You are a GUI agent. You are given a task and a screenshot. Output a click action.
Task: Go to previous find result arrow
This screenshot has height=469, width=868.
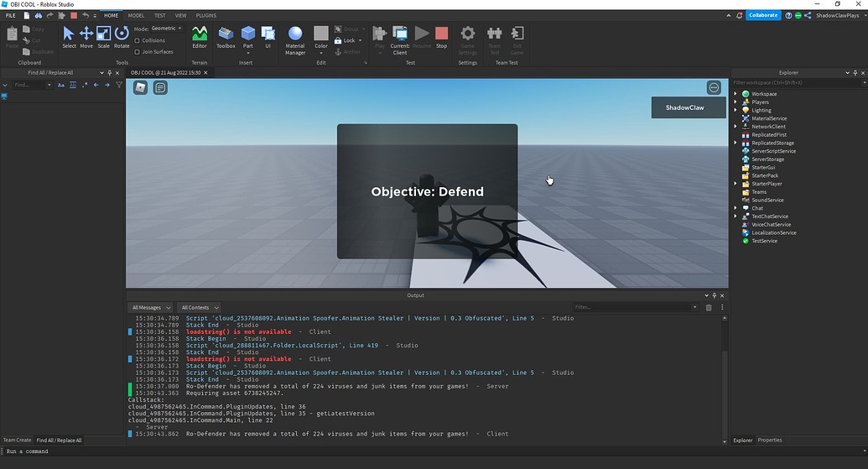(96, 86)
